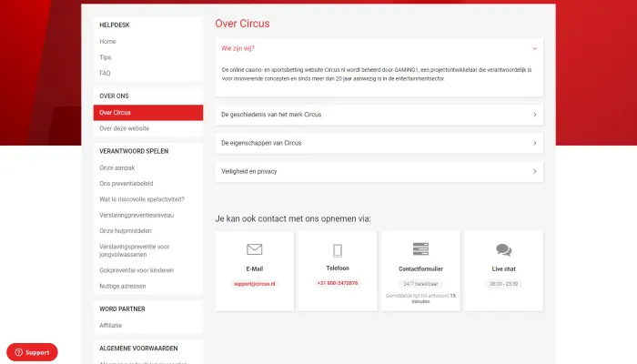Expand 'De geschiedenis van het merk Circus' arrow

(x=535, y=115)
